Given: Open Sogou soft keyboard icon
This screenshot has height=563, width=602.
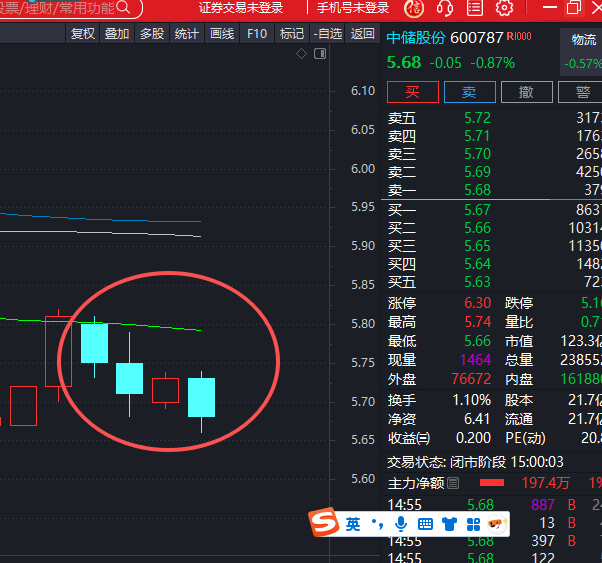Looking at the screenshot, I should click(x=425, y=524).
